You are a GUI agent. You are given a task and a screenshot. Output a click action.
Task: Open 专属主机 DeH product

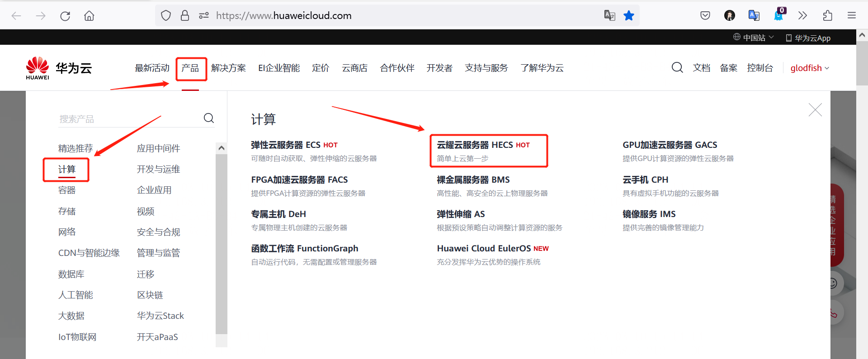pos(278,214)
